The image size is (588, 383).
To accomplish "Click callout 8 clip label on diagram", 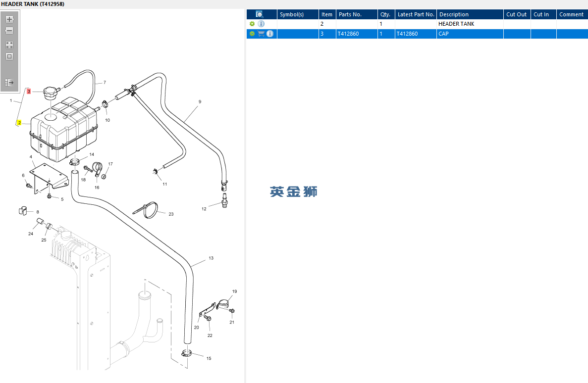I will [38, 212].
